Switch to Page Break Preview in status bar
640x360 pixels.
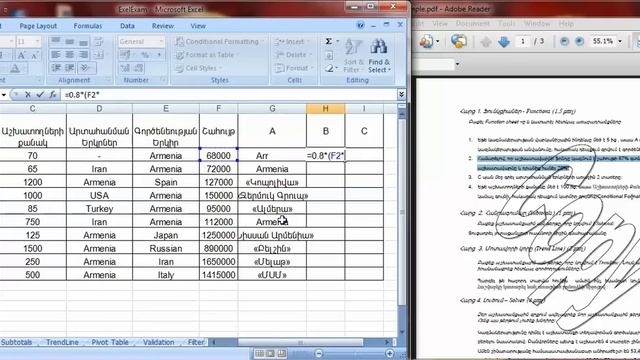281,353
